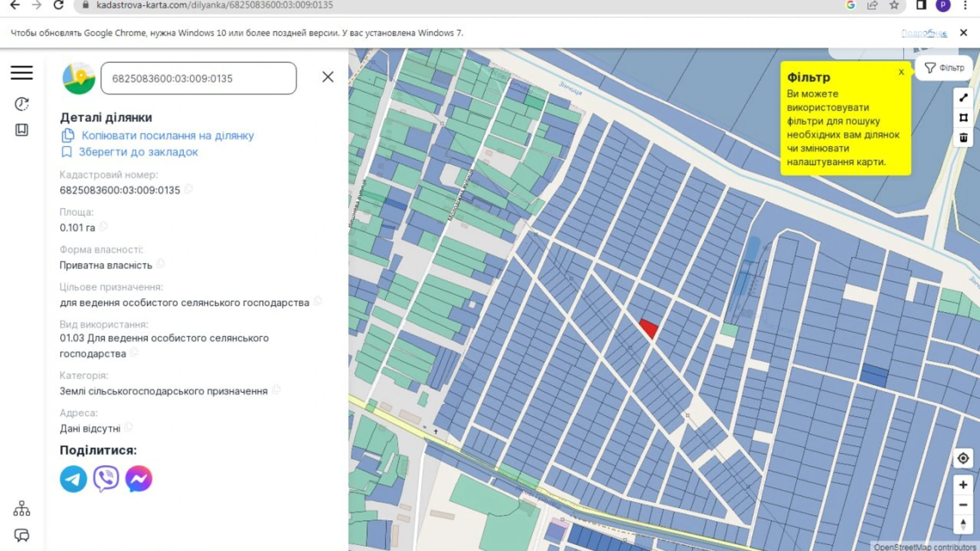Open the hierarchy structure icon in sidebar
The width and height of the screenshot is (980, 551).
22,509
